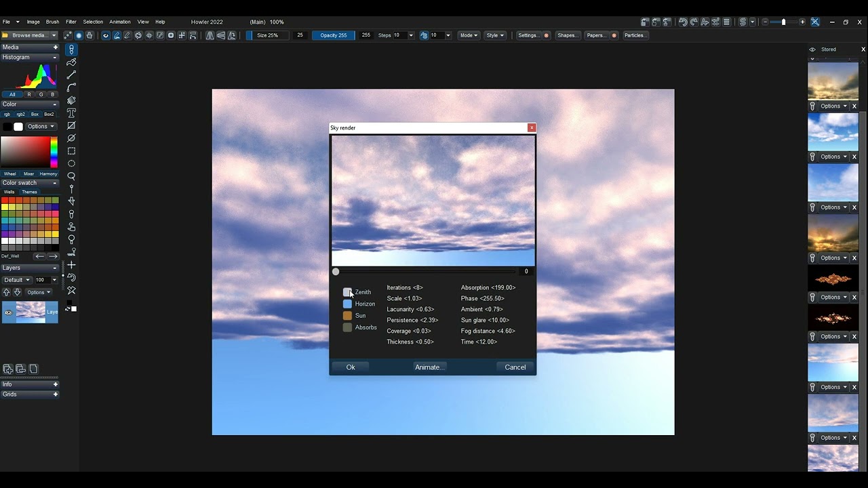Show only green histogram channel
This screenshot has height=488, width=868.
(x=41, y=94)
